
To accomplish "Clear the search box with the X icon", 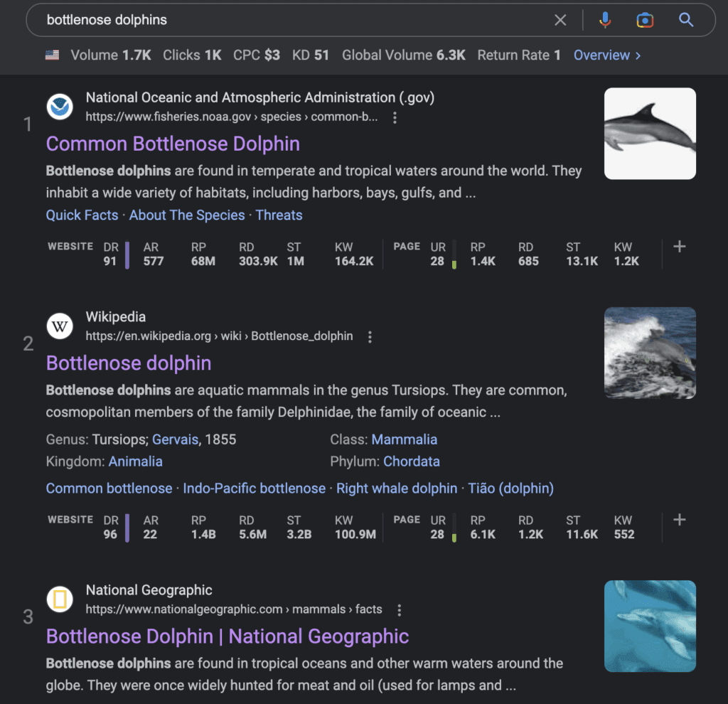I will click(560, 20).
